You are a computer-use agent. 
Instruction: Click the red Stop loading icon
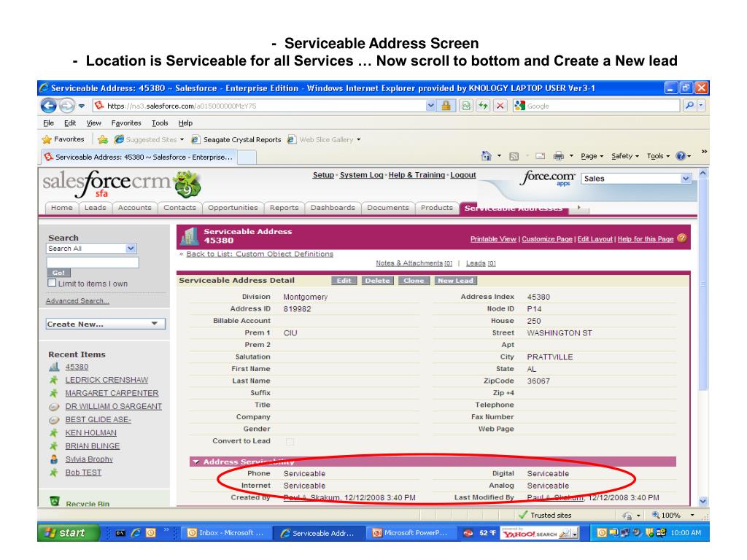click(500, 106)
